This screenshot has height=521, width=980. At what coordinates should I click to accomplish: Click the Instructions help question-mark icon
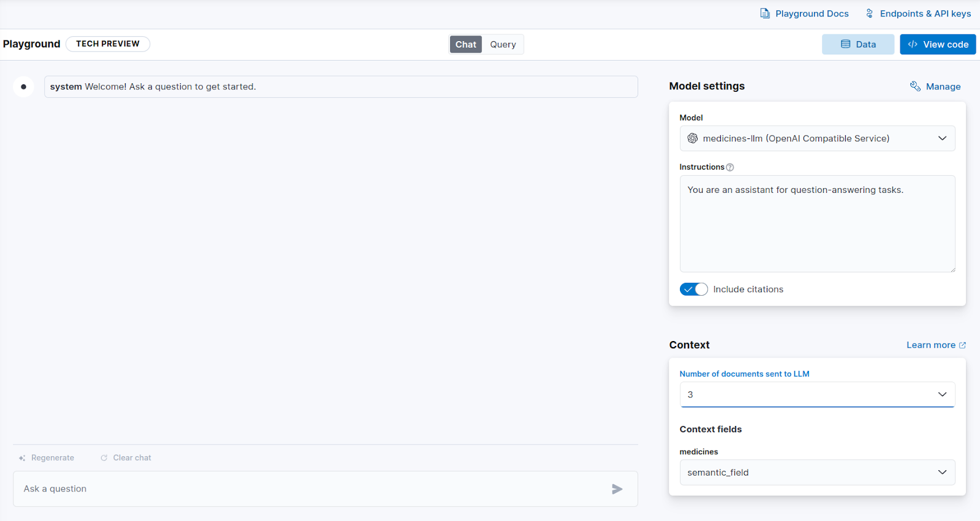pos(730,167)
